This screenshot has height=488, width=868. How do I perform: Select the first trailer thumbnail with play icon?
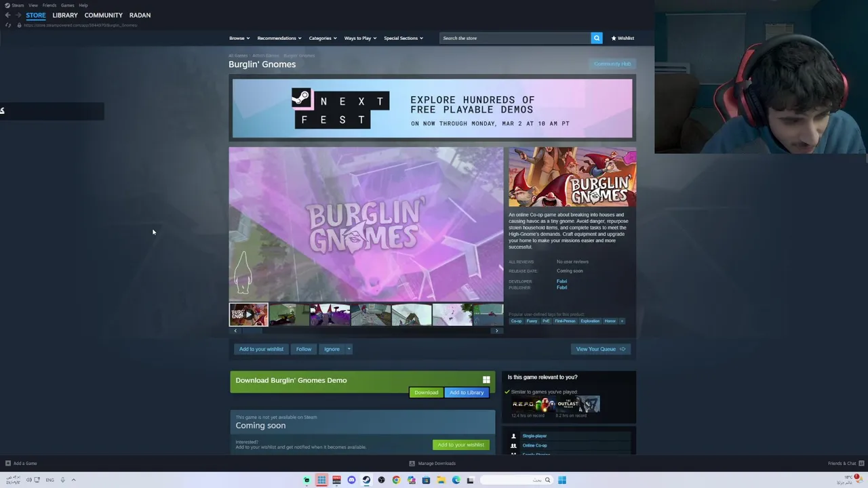pyautogui.click(x=248, y=314)
